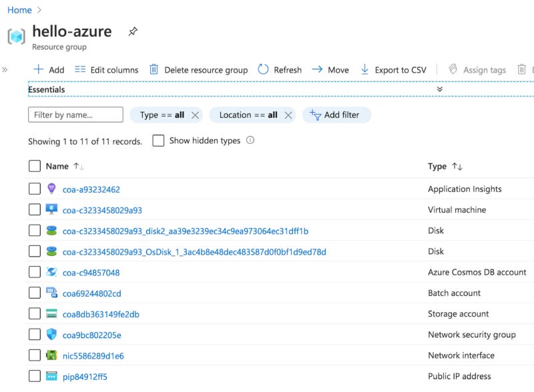This screenshot has width=534, height=392.
Task: Click the Add plus icon
Action: (x=38, y=69)
